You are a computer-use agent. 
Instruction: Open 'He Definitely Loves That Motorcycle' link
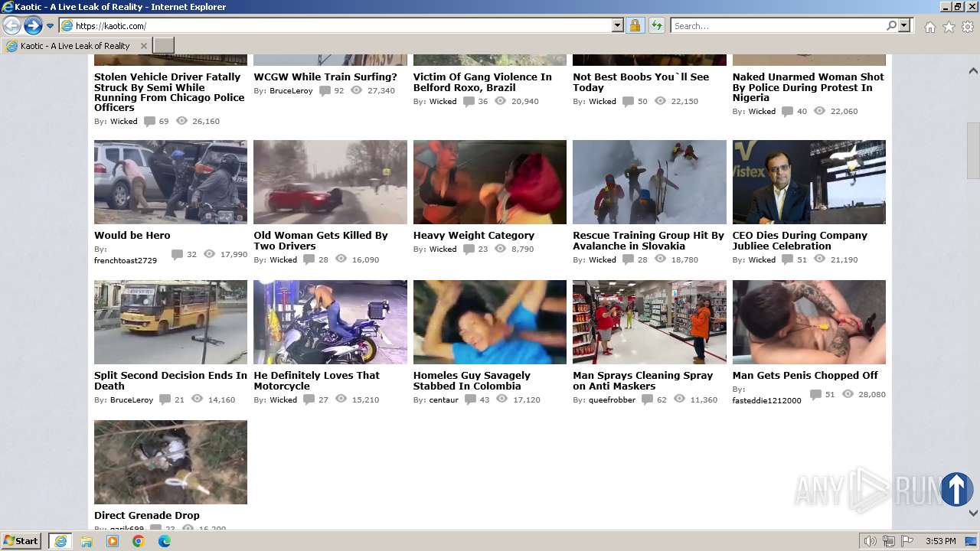point(317,381)
